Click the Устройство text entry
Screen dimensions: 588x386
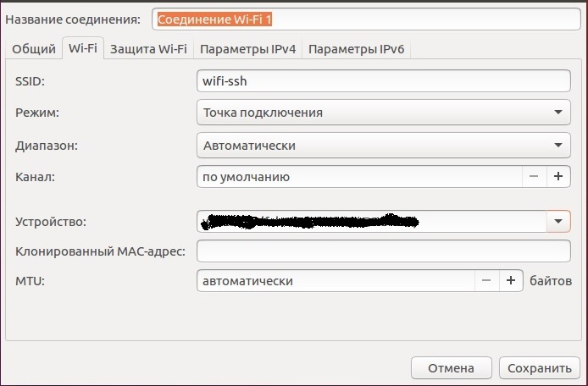[x=371, y=222]
